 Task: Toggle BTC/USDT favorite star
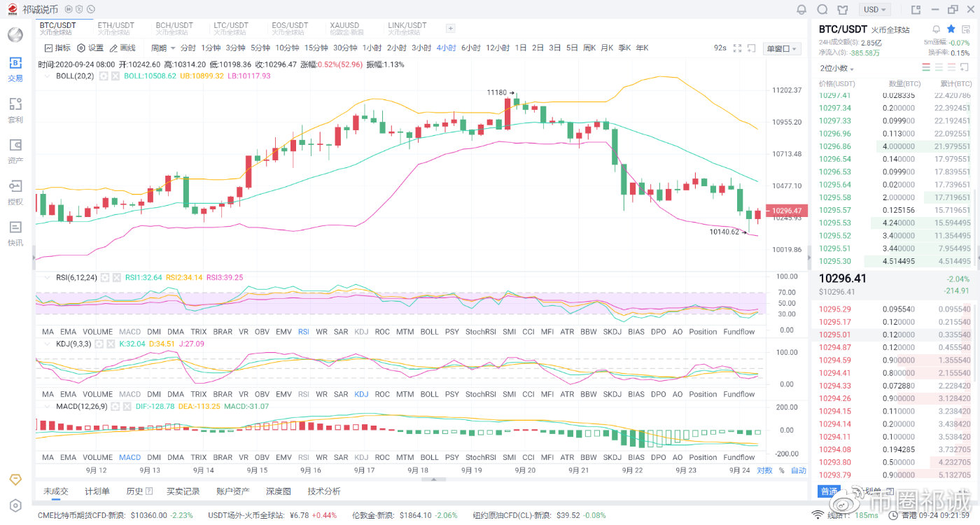point(951,29)
